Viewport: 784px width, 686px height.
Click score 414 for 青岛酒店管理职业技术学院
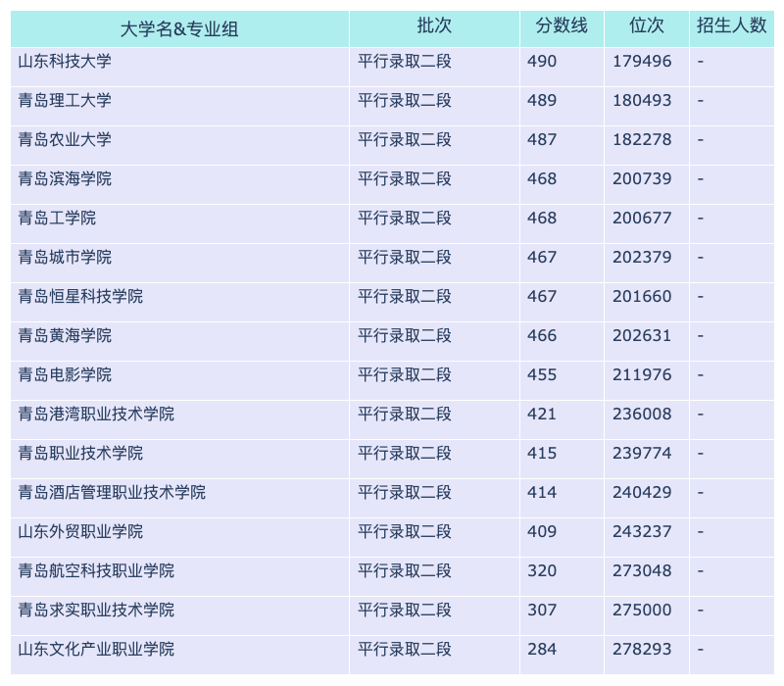[542, 492]
